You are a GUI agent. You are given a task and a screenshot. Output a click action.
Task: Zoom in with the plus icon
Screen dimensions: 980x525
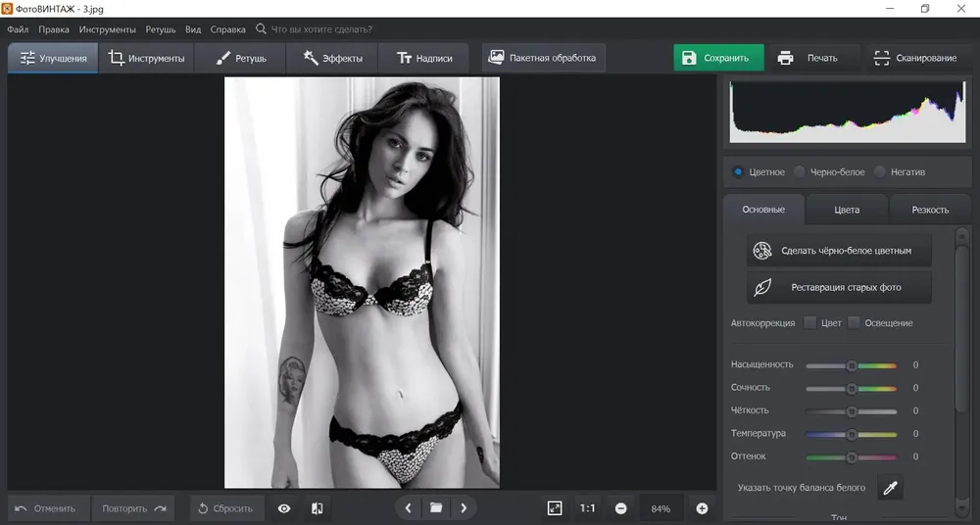702,508
